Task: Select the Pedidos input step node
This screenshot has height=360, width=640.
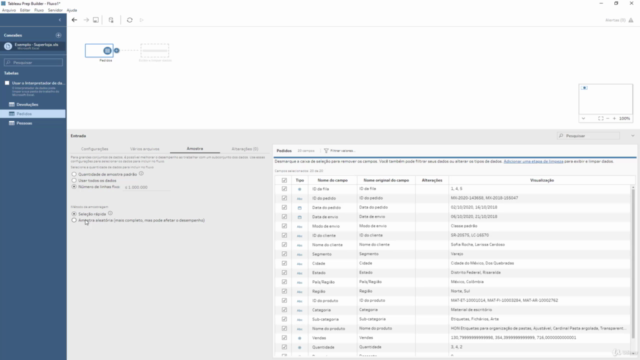Action: [x=99, y=51]
